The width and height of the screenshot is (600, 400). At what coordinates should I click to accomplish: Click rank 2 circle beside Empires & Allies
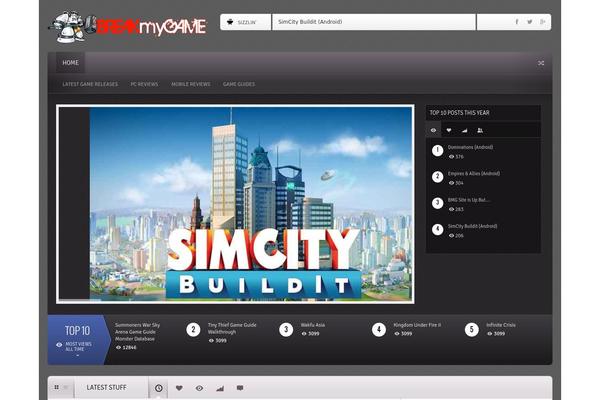(437, 177)
